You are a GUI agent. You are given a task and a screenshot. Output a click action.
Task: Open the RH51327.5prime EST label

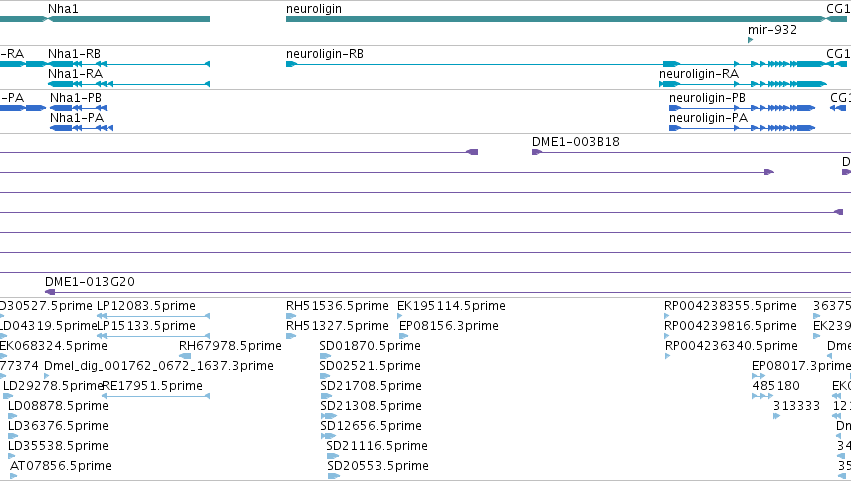[337, 326]
